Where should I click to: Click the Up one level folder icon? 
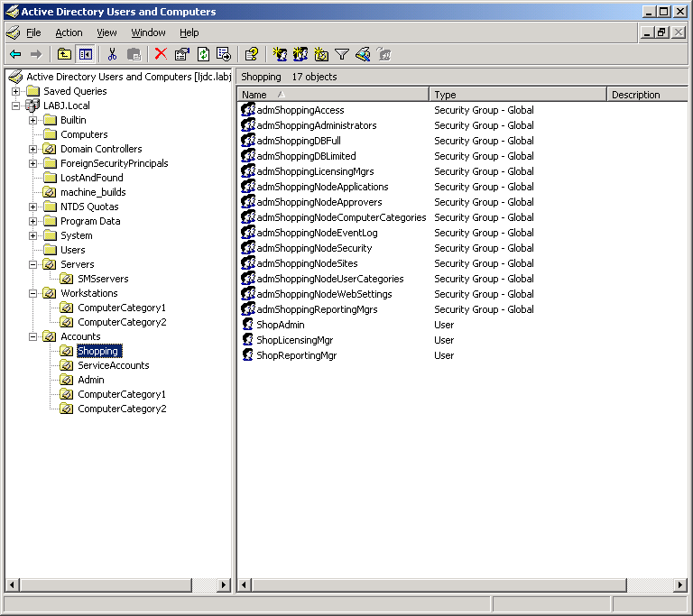click(x=64, y=54)
